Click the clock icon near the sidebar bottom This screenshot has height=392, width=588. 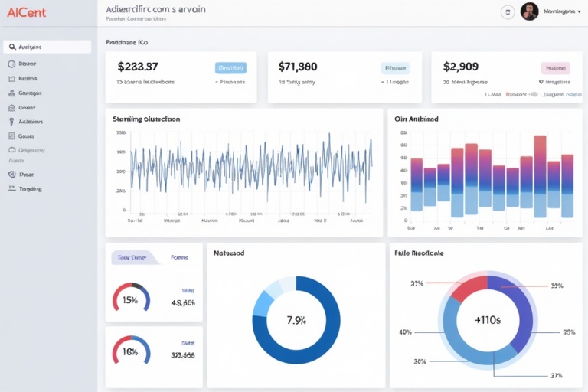coord(11,174)
